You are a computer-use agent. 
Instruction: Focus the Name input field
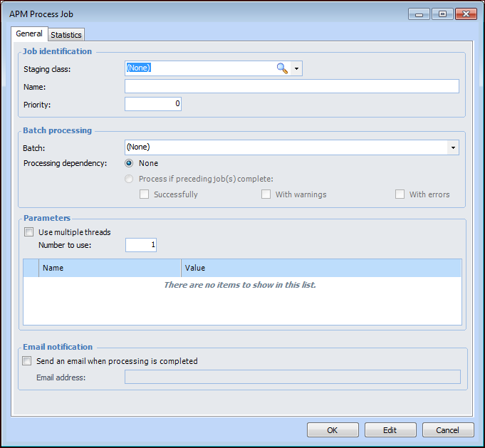[292, 86]
